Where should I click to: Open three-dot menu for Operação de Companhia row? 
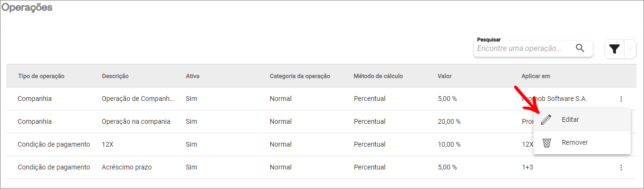pos(621,99)
